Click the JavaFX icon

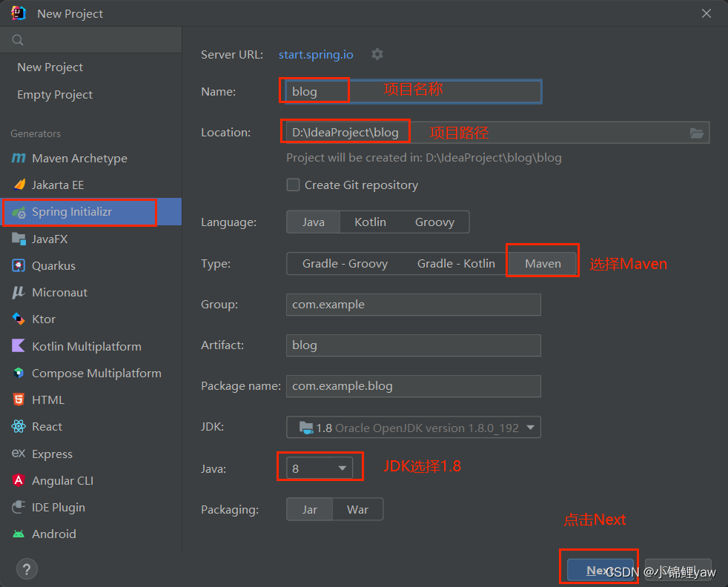19,239
